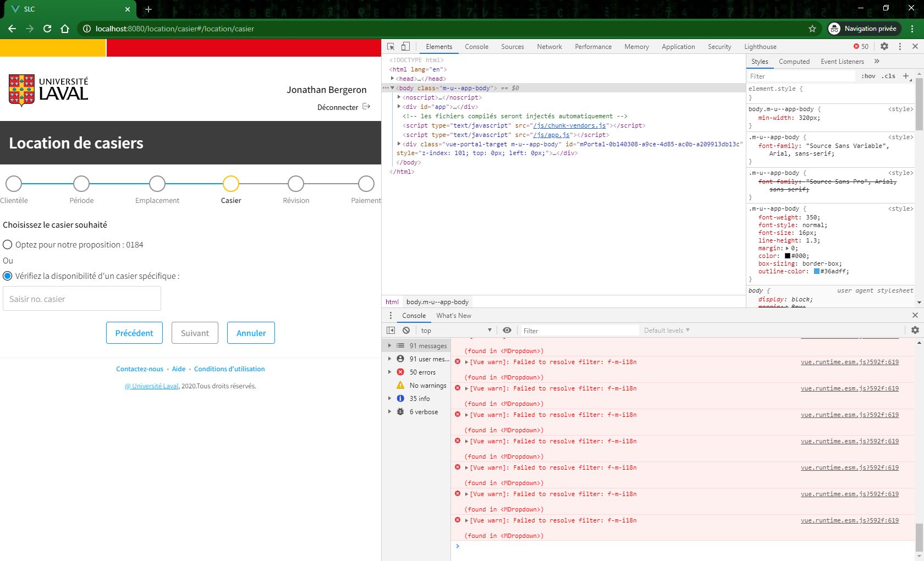Click the 'Saisir no. casier' input field
924x561 pixels.
[81, 298]
